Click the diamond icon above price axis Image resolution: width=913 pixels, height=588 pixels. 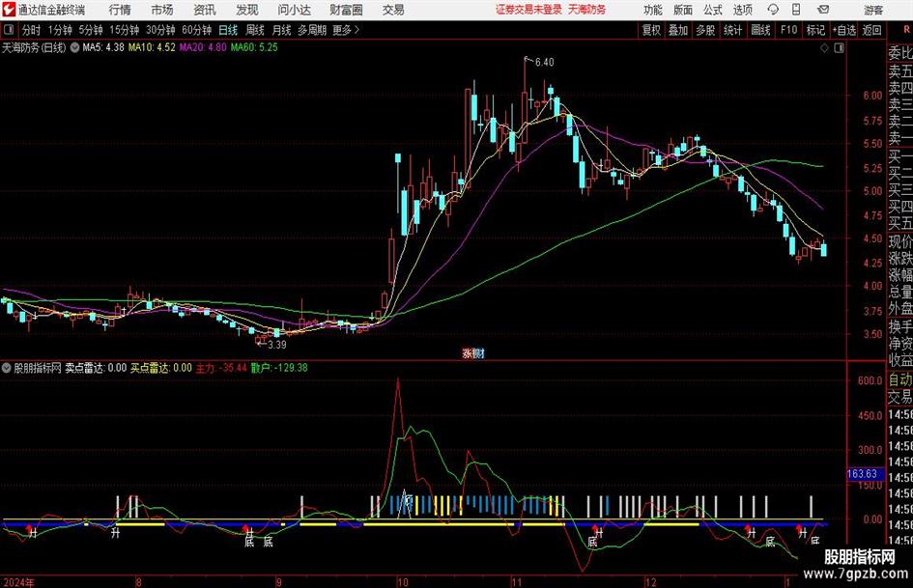[824, 48]
